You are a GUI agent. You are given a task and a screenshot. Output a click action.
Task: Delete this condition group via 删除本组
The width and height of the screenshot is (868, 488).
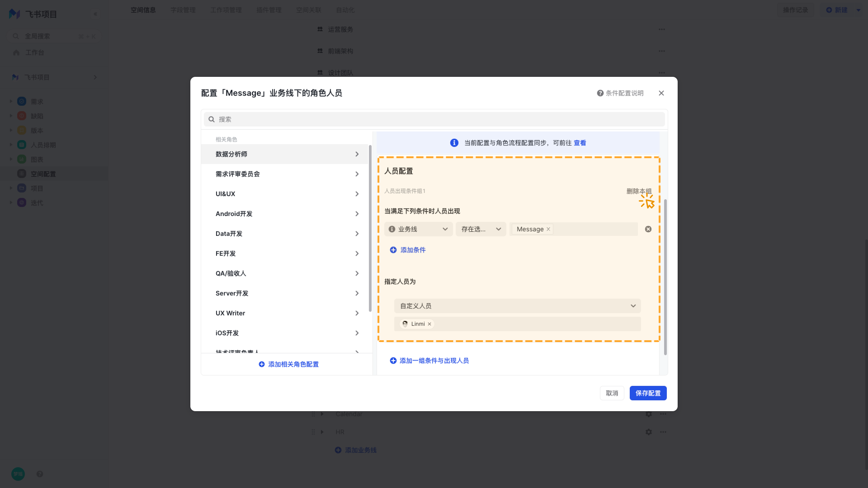coord(639,191)
